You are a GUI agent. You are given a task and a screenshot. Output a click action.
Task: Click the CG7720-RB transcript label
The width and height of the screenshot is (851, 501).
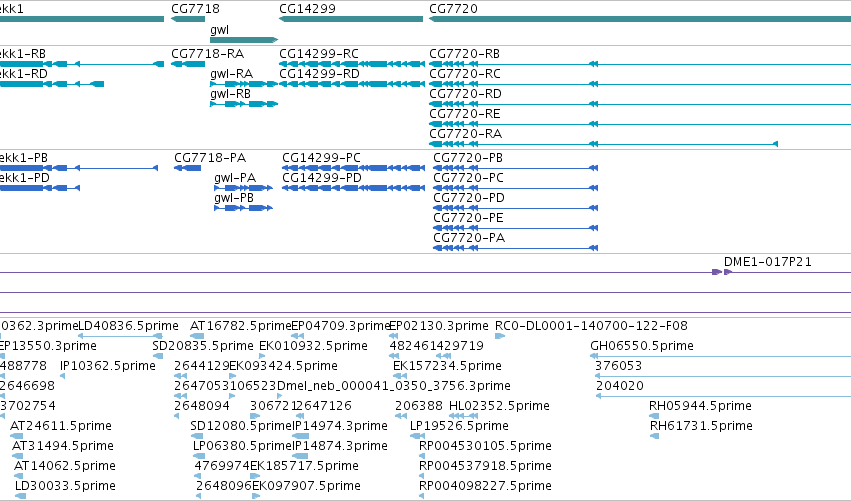[x=465, y=54]
